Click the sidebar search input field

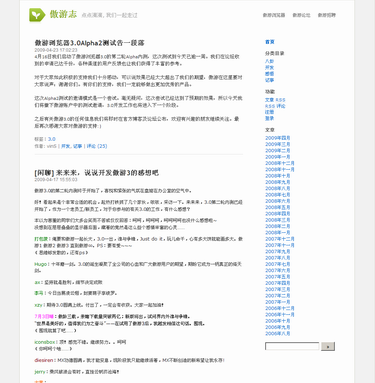pyautogui.click(x=292, y=346)
